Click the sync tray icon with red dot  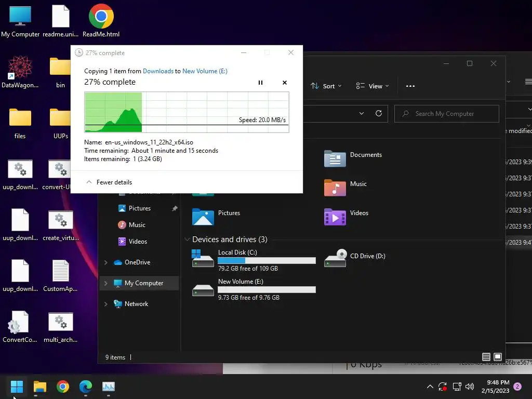coord(443,387)
